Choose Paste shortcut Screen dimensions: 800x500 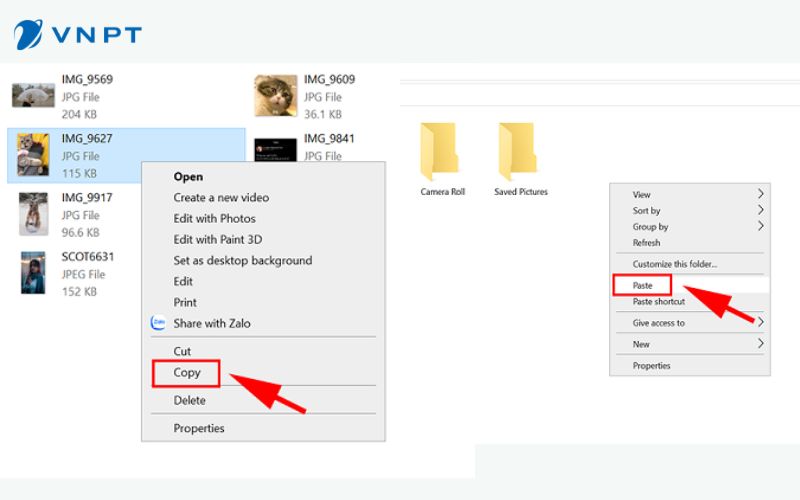[x=659, y=302]
